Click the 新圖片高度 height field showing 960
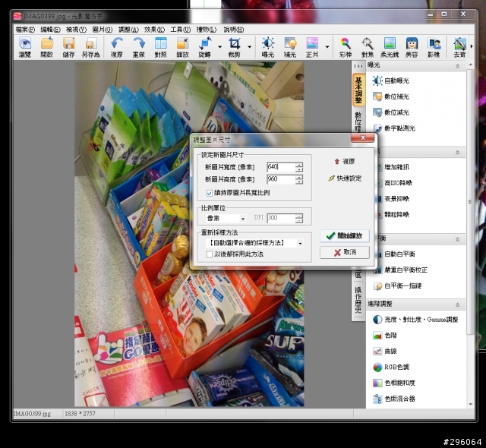The image size is (486, 448). click(281, 179)
